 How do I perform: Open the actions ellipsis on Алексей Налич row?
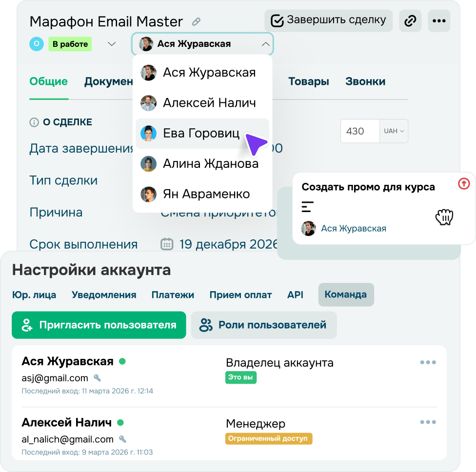(428, 423)
